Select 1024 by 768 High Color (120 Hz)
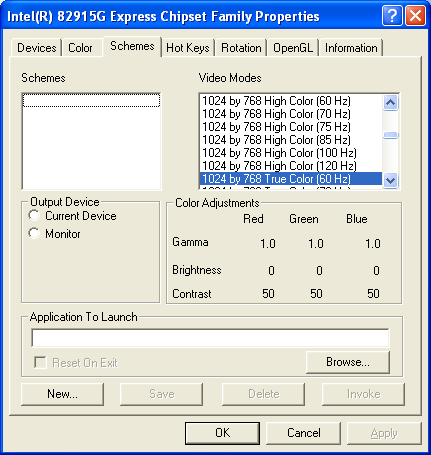Image resolution: width=431 pixels, height=455 pixels. pos(291,166)
